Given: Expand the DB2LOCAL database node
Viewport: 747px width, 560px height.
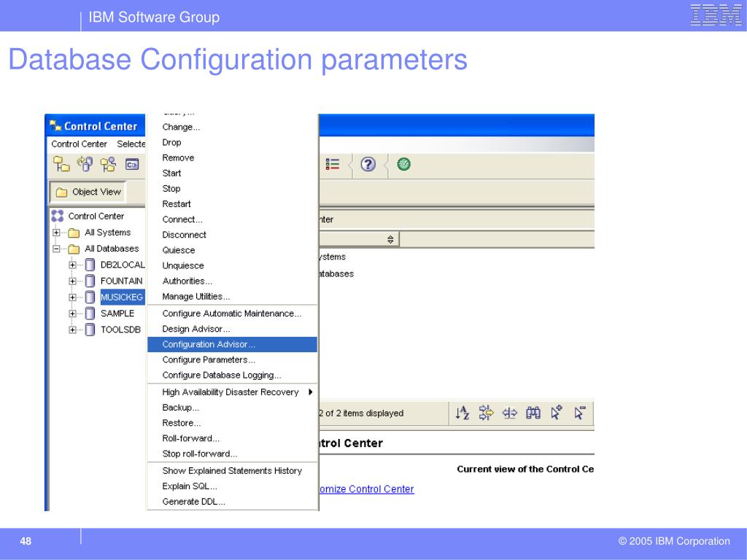Looking at the screenshot, I should 72,265.
